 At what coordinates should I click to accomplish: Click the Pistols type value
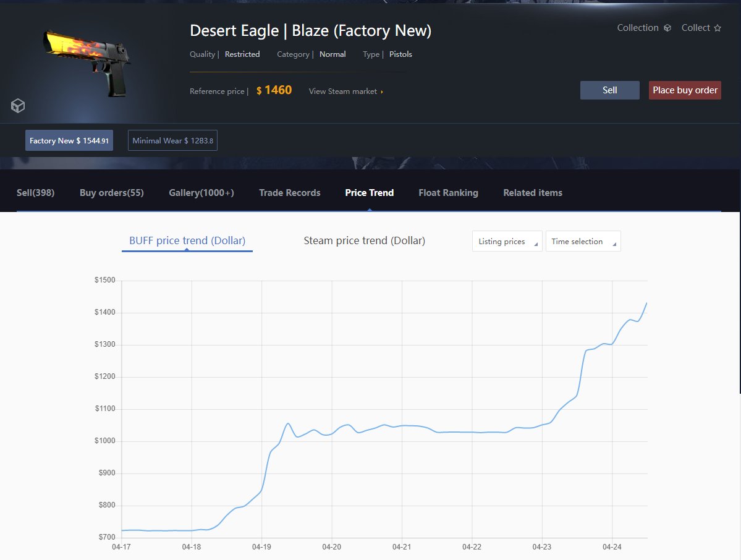400,54
